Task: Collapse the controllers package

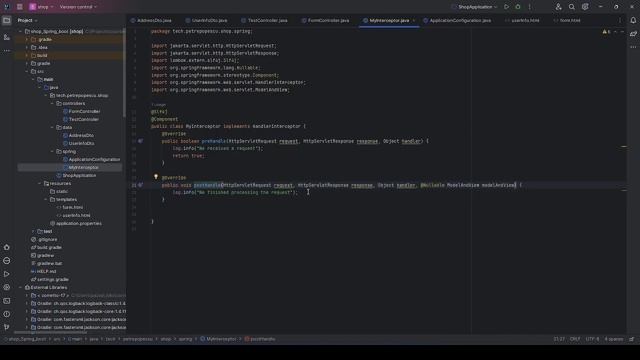Action: point(52,103)
